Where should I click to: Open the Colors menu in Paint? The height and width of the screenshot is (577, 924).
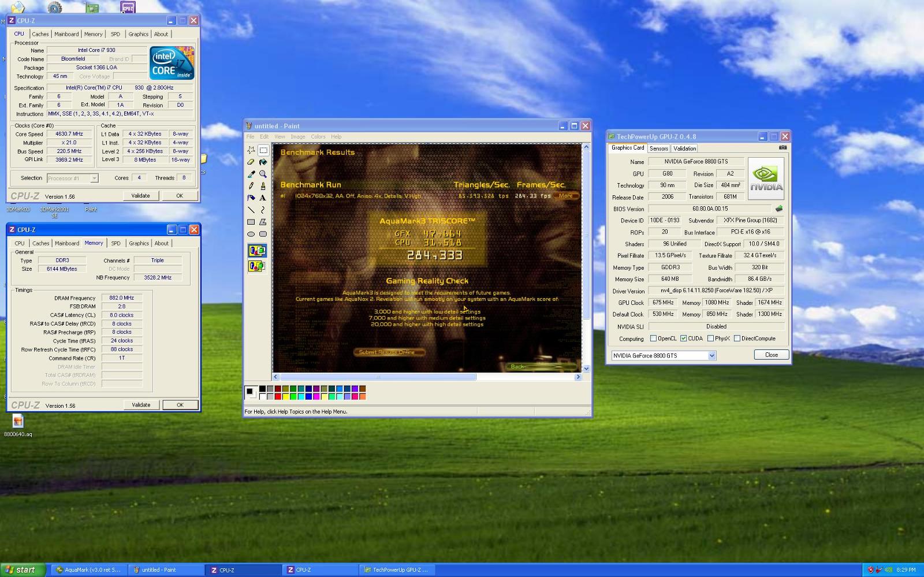click(x=318, y=137)
